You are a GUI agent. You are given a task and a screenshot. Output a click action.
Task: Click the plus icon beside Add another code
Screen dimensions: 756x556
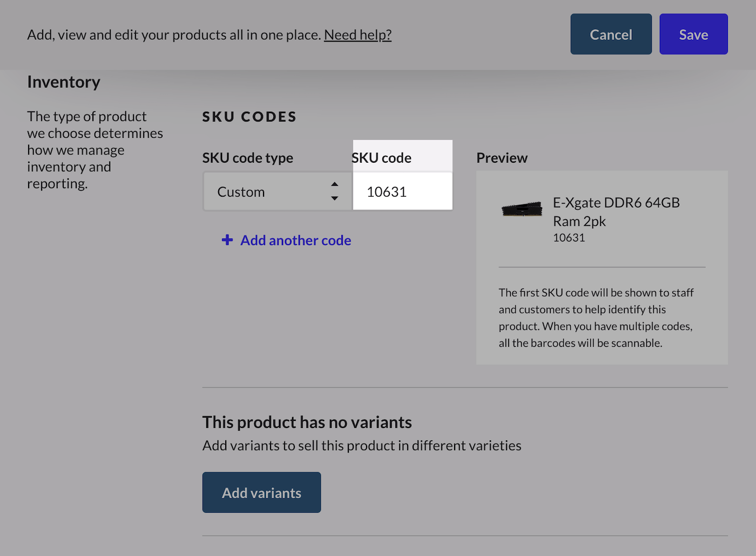pos(227,240)
